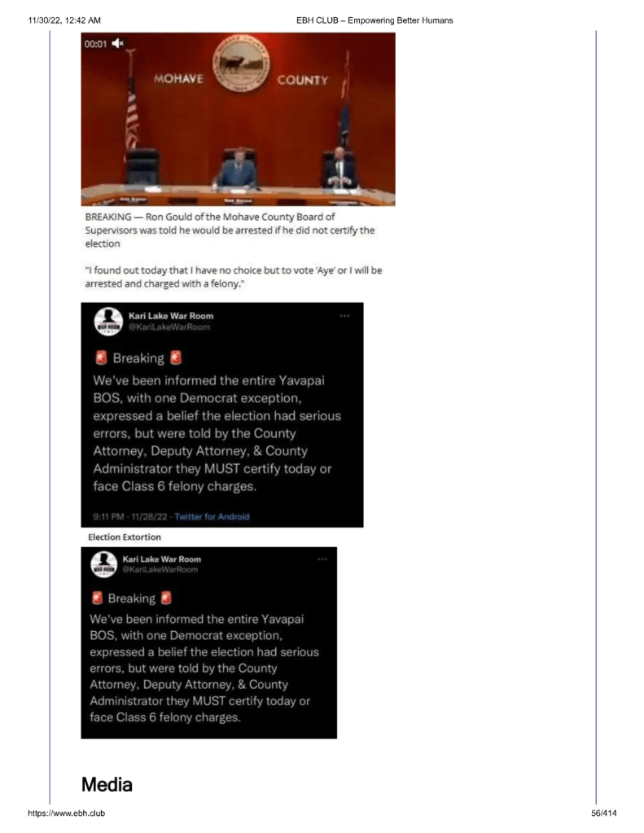Click the @KariLakeWarRoom handle in second tweet

tap(160, 569)
